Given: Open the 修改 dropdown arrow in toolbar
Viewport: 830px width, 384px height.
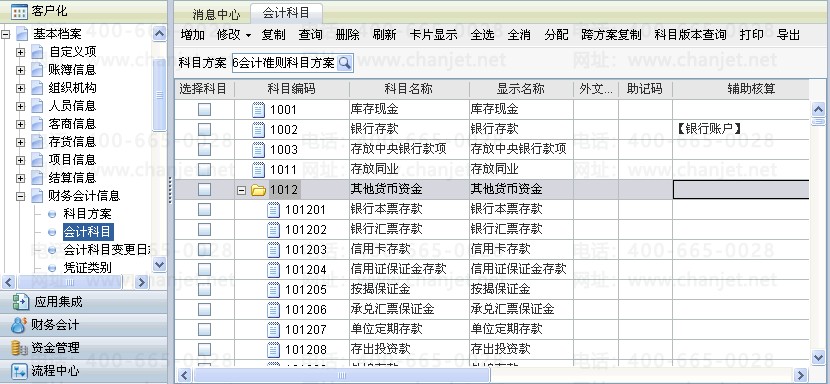Looking at the screenshot, I should point(248,36).
